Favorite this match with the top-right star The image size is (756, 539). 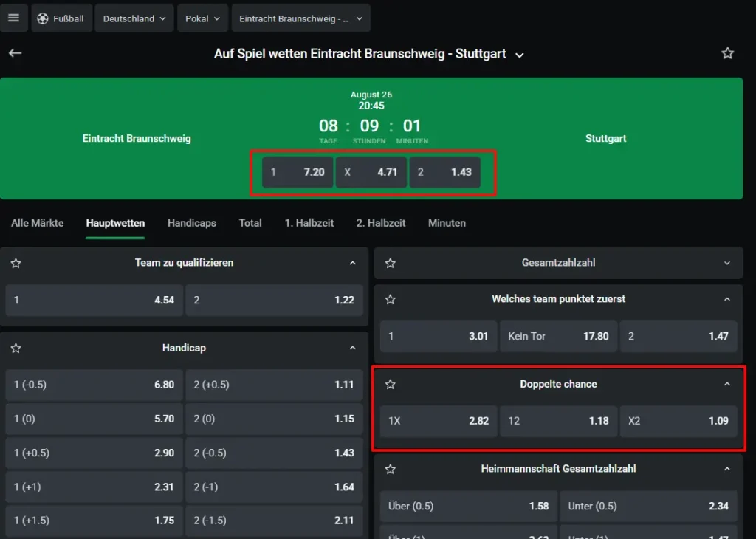pos(727,53)
